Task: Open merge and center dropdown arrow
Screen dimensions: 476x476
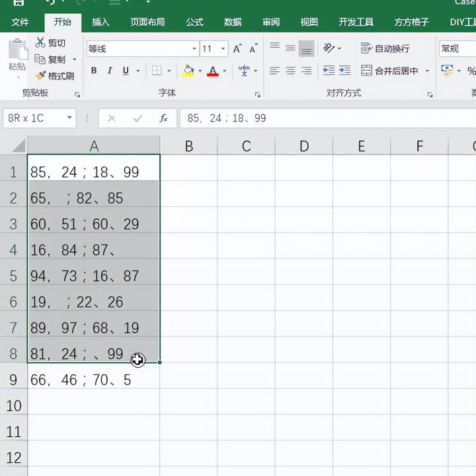Action: (x=427, y=71)
